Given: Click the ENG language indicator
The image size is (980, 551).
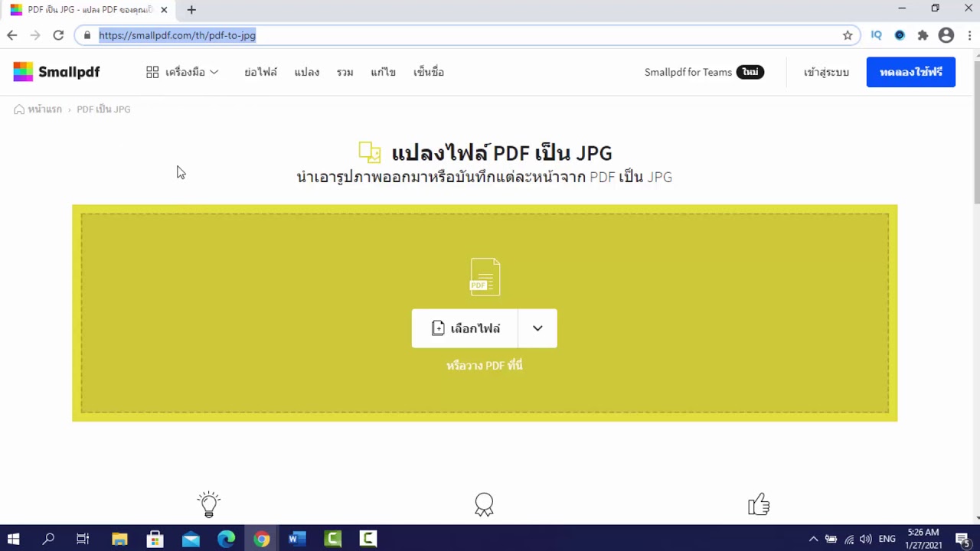Looking at the screenshot, I should tap(887, 539).
